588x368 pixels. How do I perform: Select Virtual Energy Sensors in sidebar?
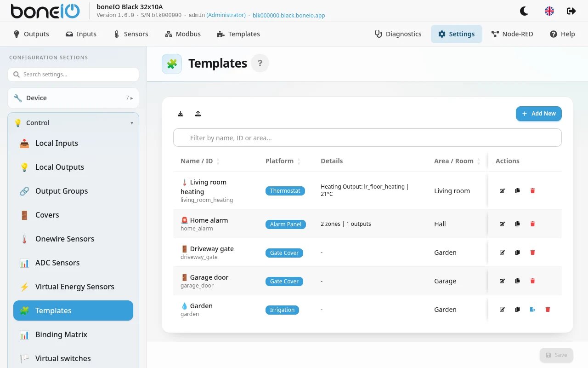73,287
